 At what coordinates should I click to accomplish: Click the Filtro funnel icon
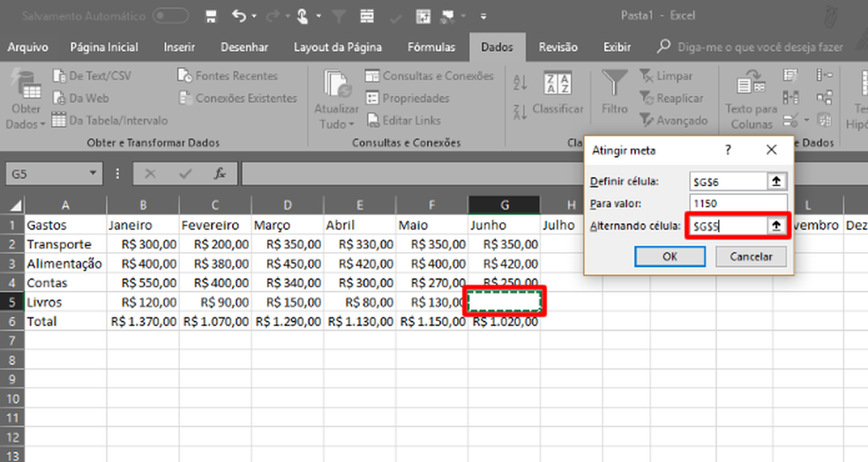[615, 84]
